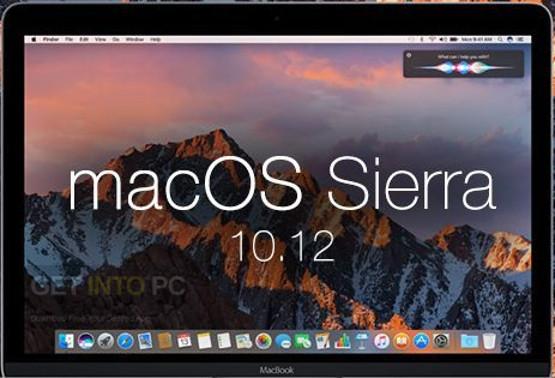Open Calendar icon in dock
The image size is (555, 378).
click(x=184, y=341)
